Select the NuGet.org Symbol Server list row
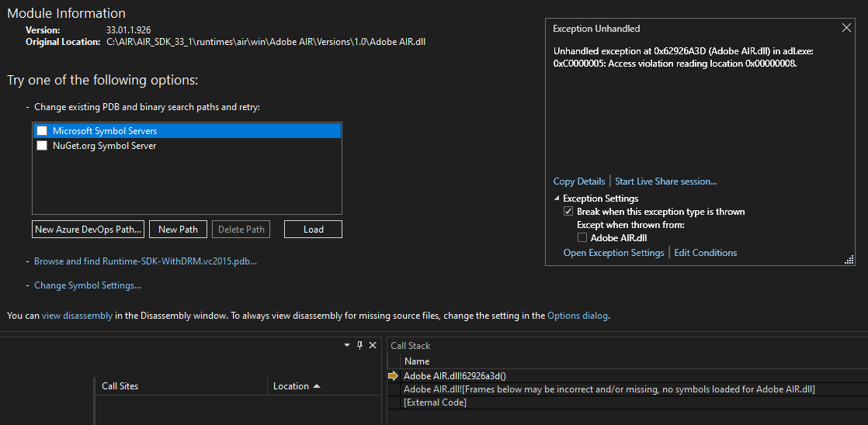This screenshot has height=425, width=868. (x=187, y=146)
